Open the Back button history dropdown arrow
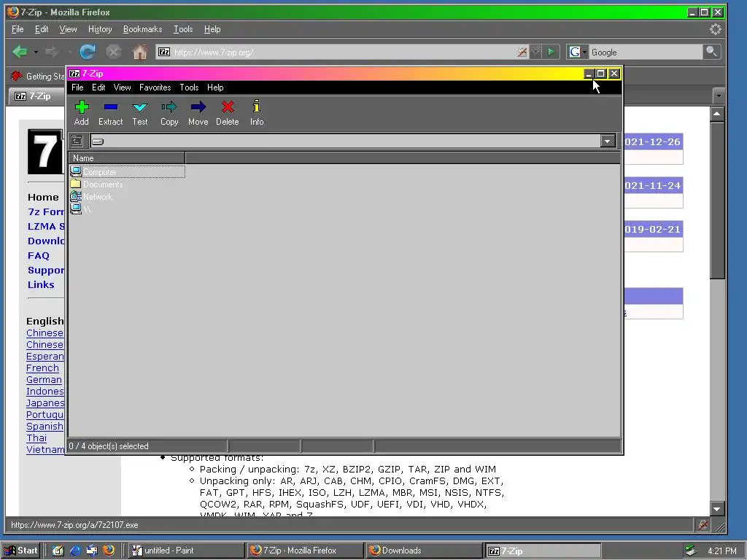The image size is (747, 560). pyautogui.click(x=36, y=52)
